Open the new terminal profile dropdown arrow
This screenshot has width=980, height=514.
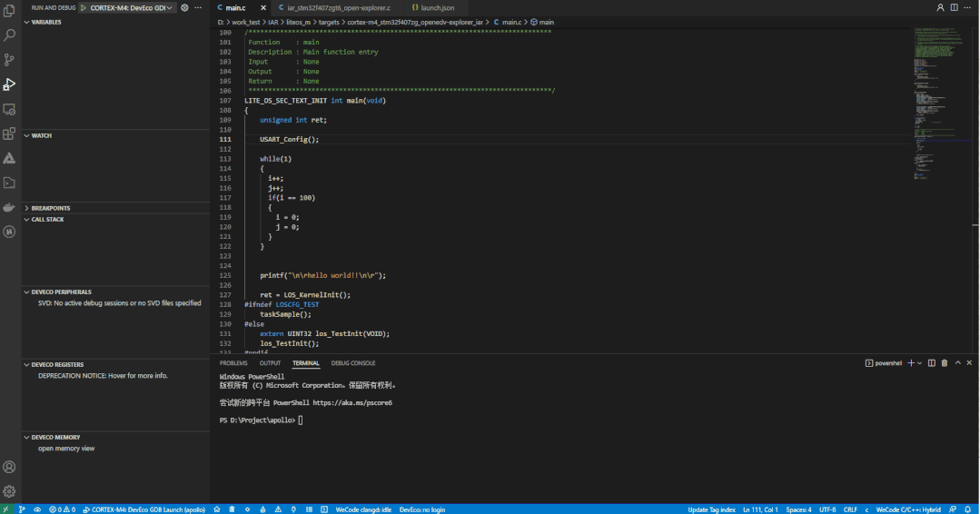tap(919, 363)
